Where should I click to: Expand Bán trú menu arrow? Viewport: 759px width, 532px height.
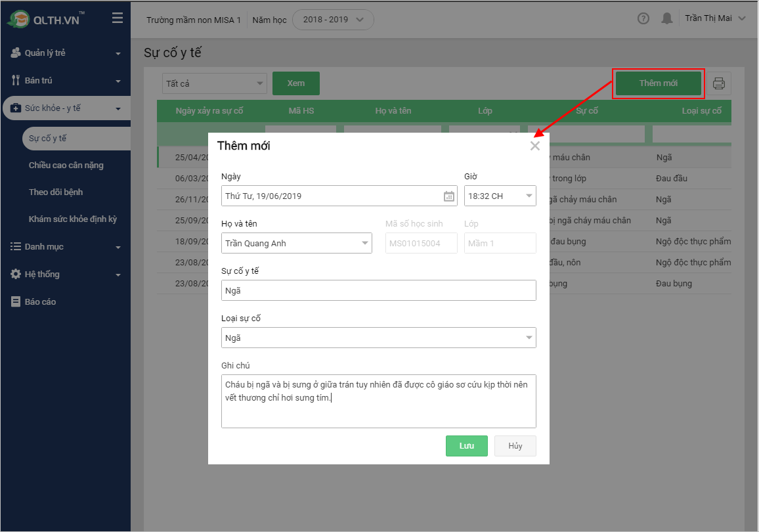tap(118, 81)
